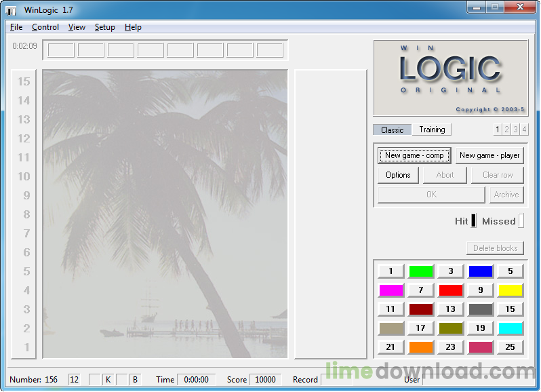Viewport: 541px width, 392px height.
Task: Select palette block number 1
Action: coord(390,271)
